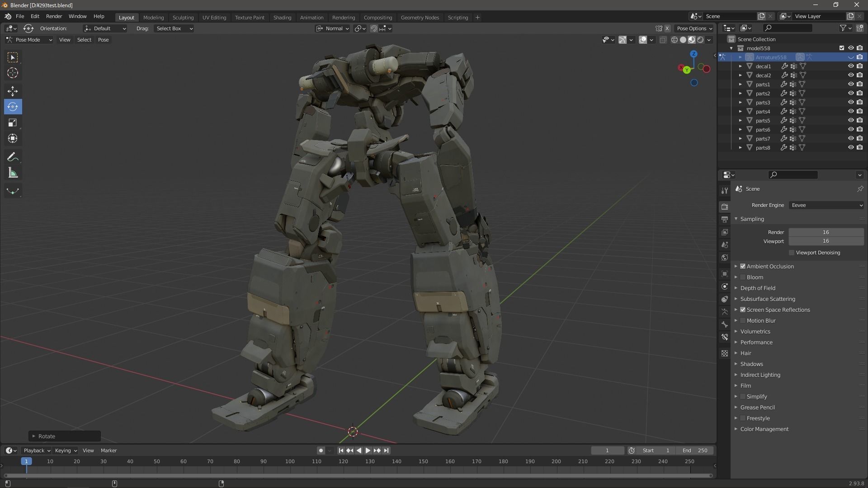
Task: Toggle X-ray display in viewport
Action: [663, 40]
